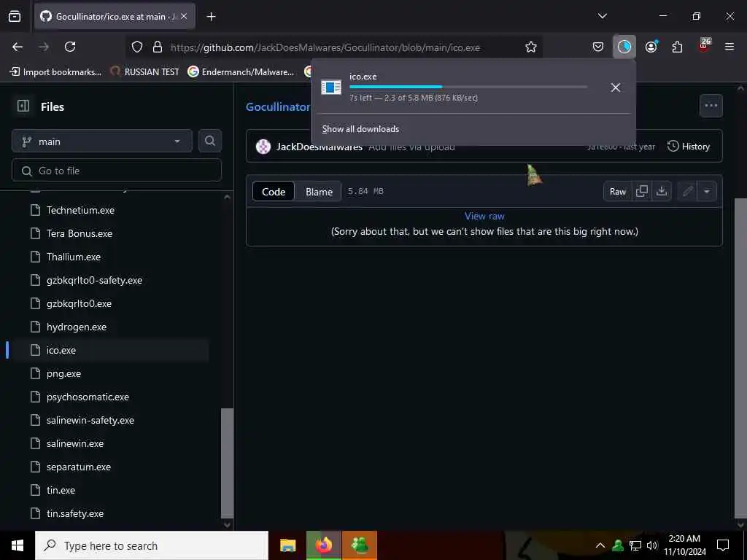The height and width of the screenshot is (560, 747).
Task: Open salinewin-safety.exe file
Action: pyautogui.click(x=90, y=420)
